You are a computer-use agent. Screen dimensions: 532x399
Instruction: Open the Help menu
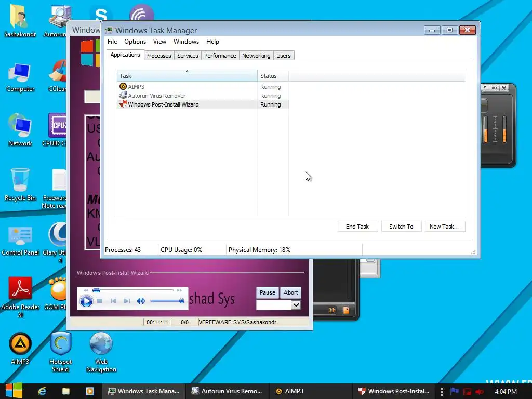pos(212,42)
